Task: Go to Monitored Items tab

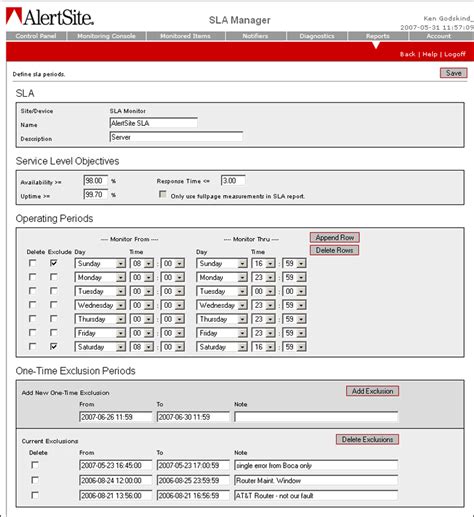Action: (x=185, y=36)
